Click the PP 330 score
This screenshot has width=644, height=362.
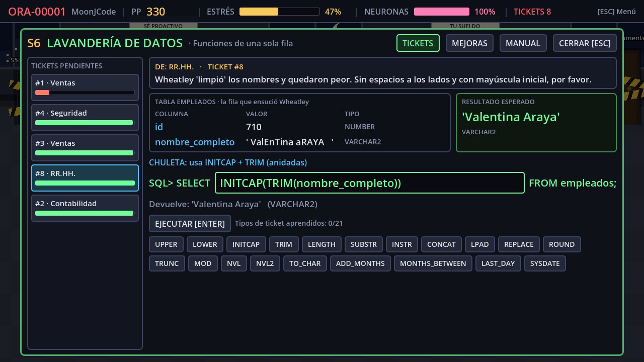[148, 12]
